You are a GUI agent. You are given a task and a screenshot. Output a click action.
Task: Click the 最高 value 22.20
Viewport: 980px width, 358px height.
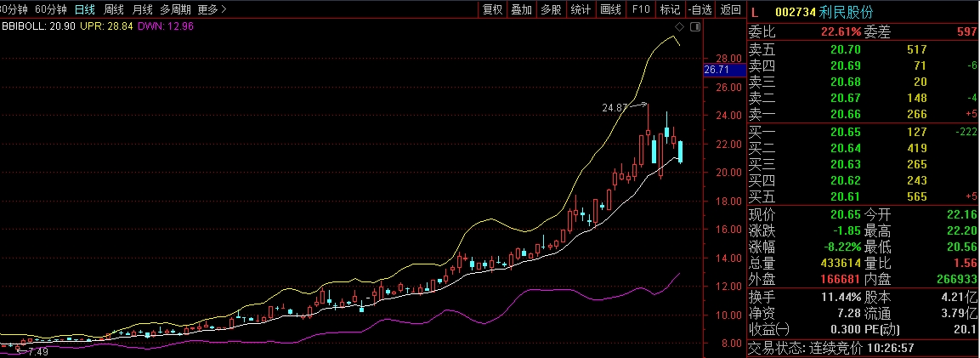coord(963,230)
